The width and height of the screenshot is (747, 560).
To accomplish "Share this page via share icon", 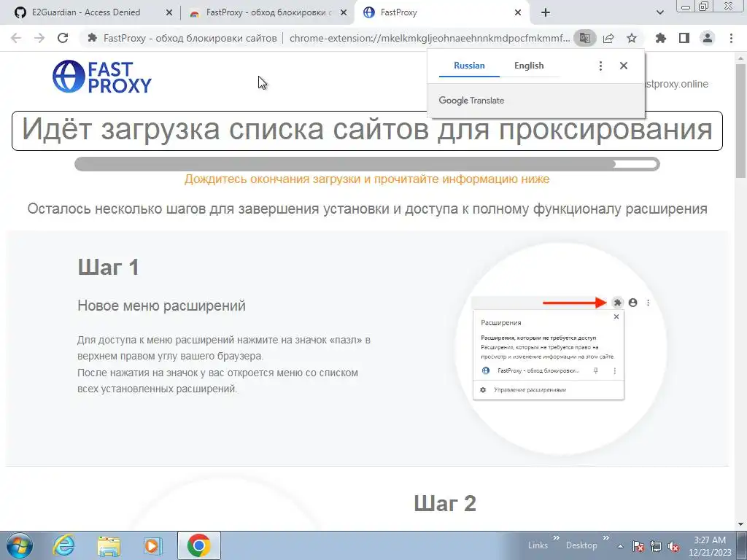I will click(608, 38).
